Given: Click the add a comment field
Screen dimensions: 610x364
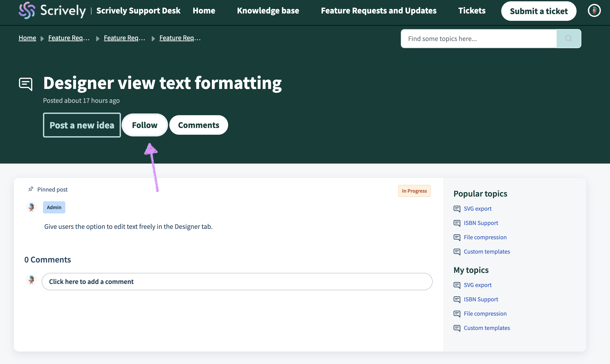Looking at the screenshot, I should point(237,282).
